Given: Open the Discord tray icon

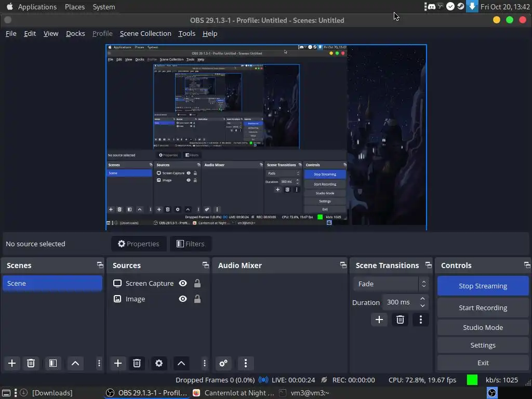Looking at the screenshot, I should 432,6.
